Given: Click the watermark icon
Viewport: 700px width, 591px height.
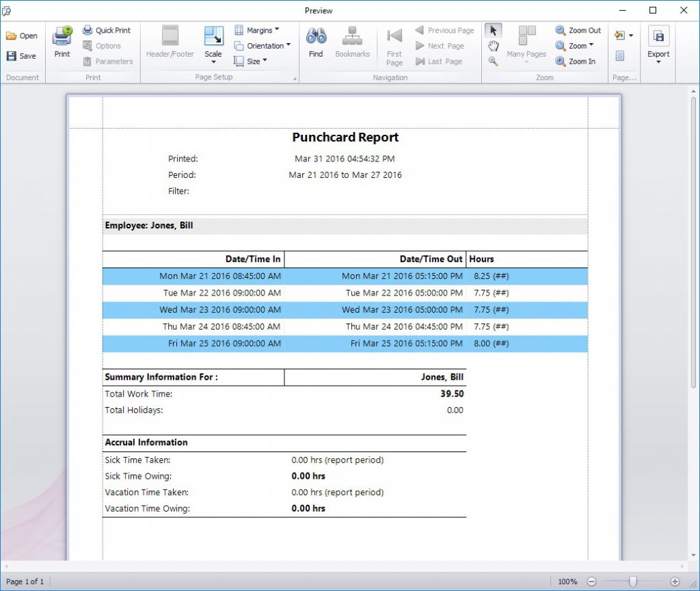Looking at the screenshot, I should [x=620, y=56].
